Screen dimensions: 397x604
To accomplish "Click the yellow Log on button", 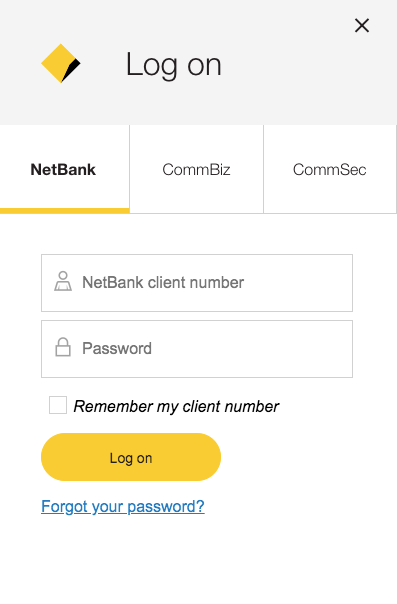I will (131, 457).
